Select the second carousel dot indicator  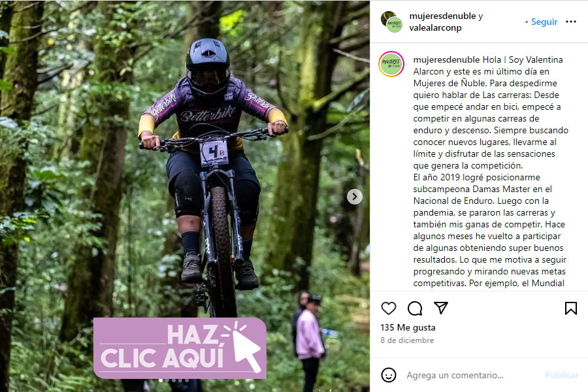(167, 380)
